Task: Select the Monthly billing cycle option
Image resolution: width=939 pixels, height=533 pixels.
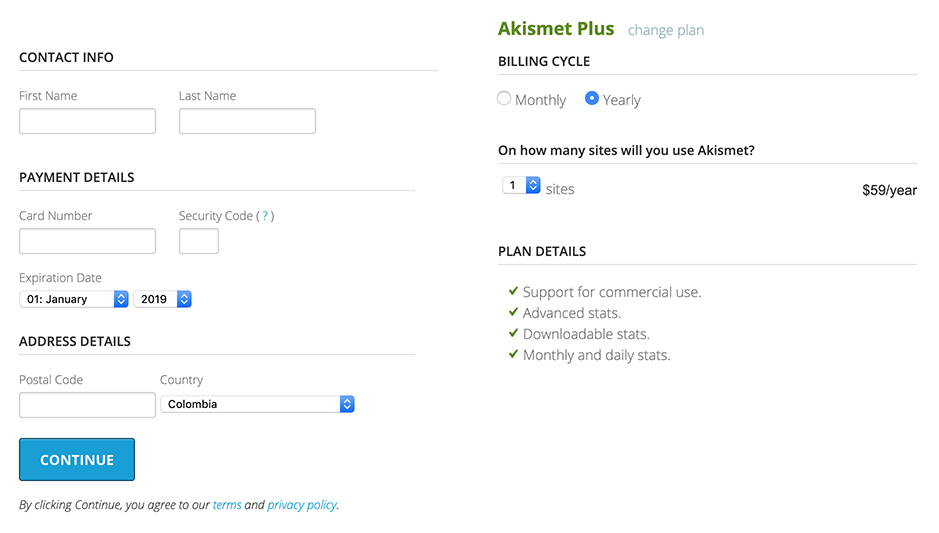Action: [x=504, y=98]
